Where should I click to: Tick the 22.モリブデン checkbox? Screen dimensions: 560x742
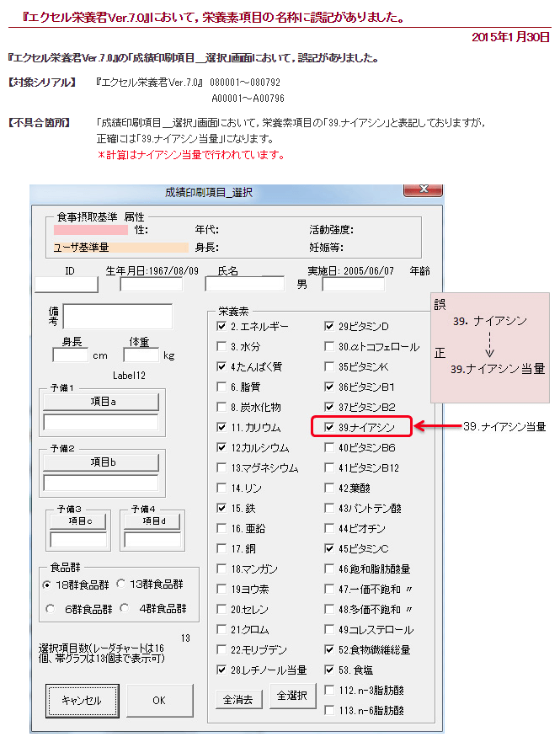coord(221,649)
